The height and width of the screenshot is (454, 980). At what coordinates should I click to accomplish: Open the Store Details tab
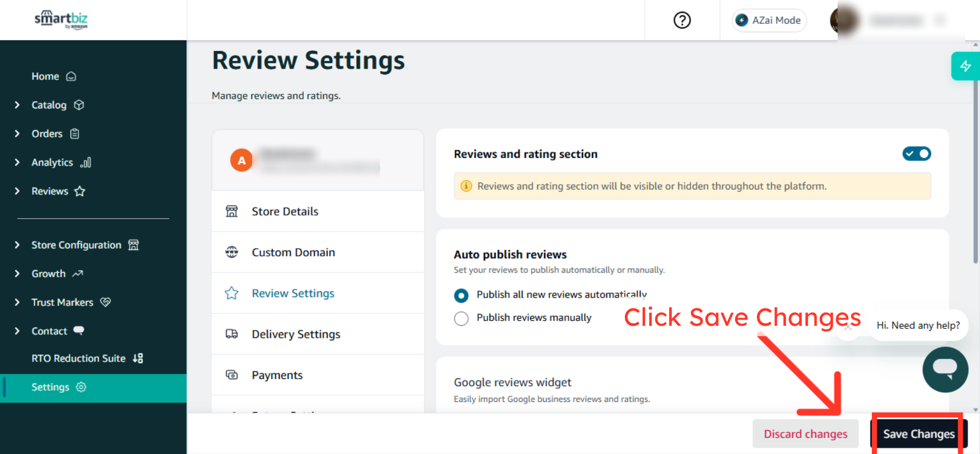click(x=317, y=211)
